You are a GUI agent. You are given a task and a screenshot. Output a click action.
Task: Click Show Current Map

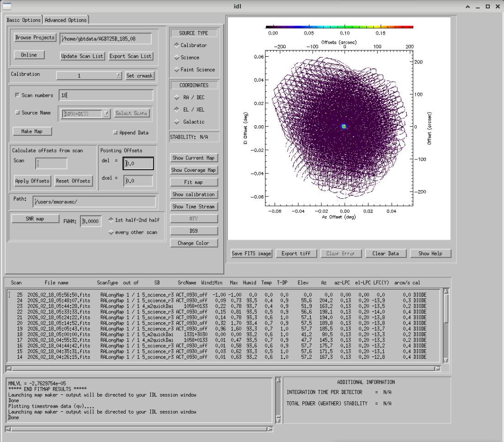click(x=193, y=158)
